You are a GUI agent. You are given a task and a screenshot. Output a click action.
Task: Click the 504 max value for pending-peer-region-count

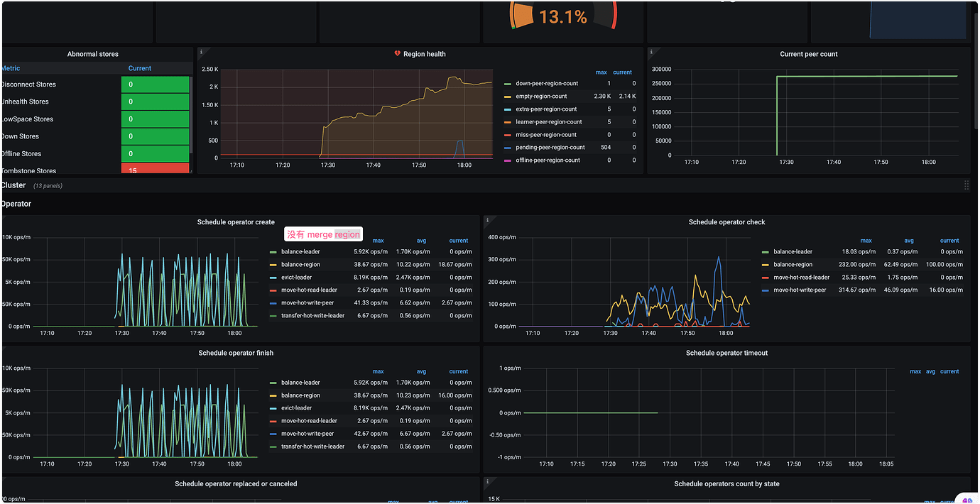(605, 148)
